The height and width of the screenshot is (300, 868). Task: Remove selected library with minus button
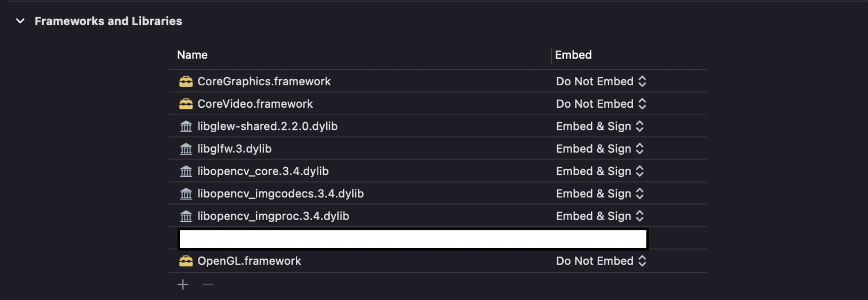pyautogui.click(x=208, y=285)
